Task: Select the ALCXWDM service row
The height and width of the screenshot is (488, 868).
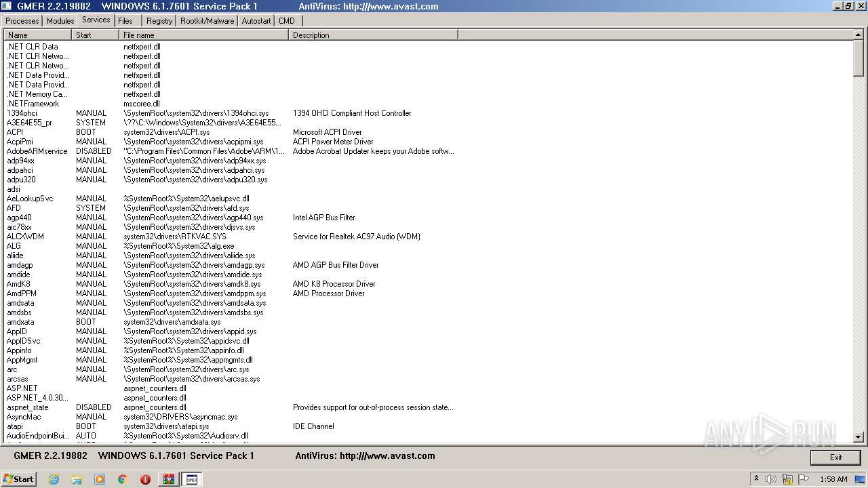Action: (x=231, y=237)
